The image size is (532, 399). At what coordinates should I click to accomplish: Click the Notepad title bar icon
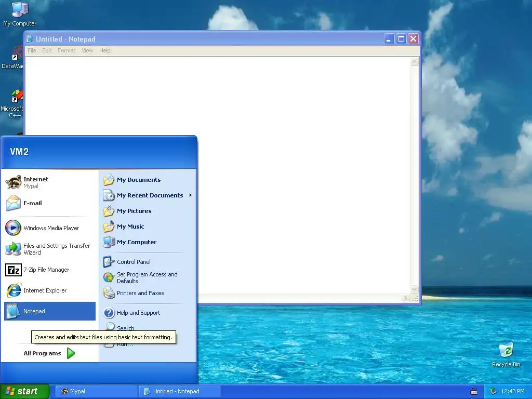click(30, 39)
